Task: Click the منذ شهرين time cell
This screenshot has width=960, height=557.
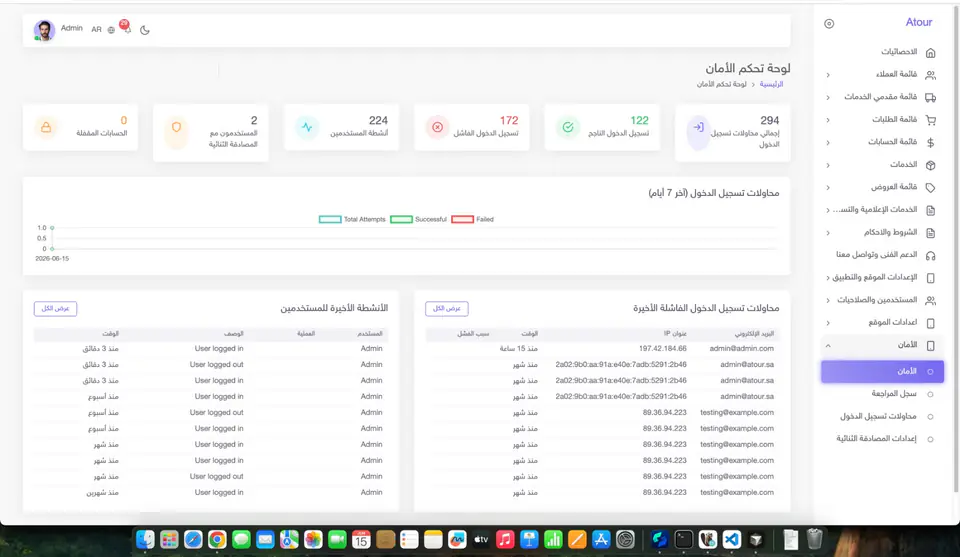Action: click(102, 492)
